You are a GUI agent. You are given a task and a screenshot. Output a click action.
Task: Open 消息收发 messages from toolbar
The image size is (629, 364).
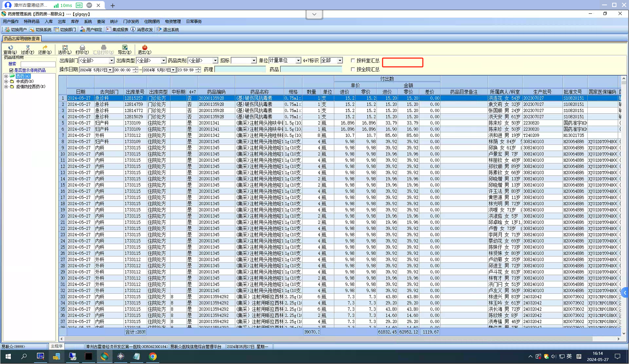click(142, 30)
